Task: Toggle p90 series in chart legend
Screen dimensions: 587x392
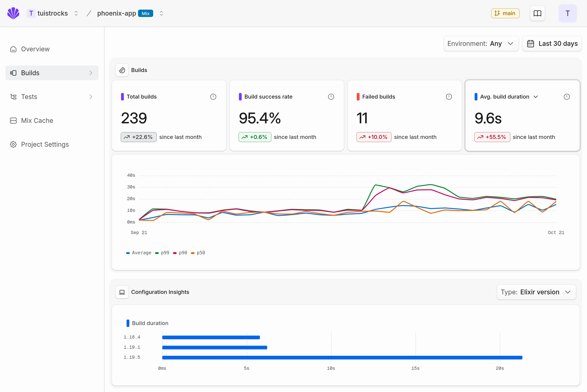Action: click(x=180, y=253)
